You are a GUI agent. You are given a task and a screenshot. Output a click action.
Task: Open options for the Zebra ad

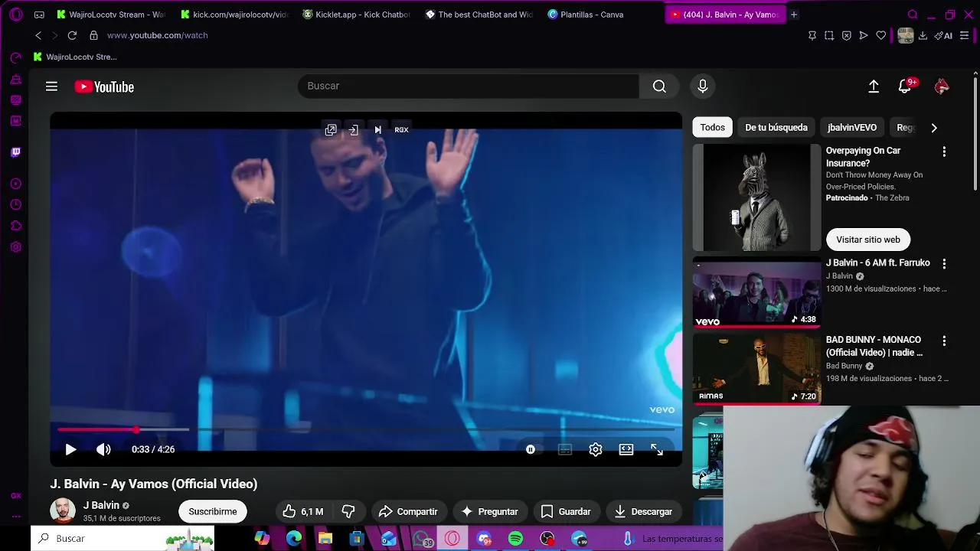(944, 152)
